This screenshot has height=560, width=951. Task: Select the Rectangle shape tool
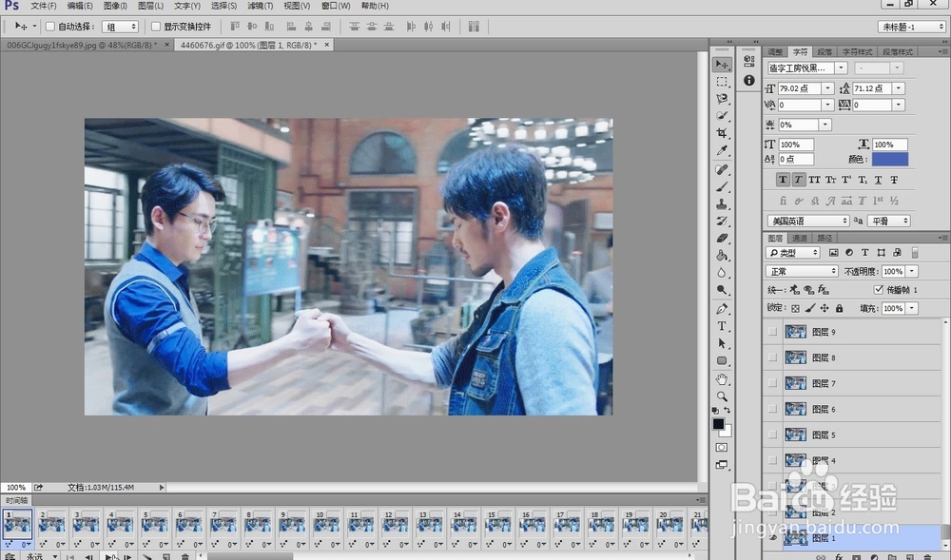(x=721, y=360)
